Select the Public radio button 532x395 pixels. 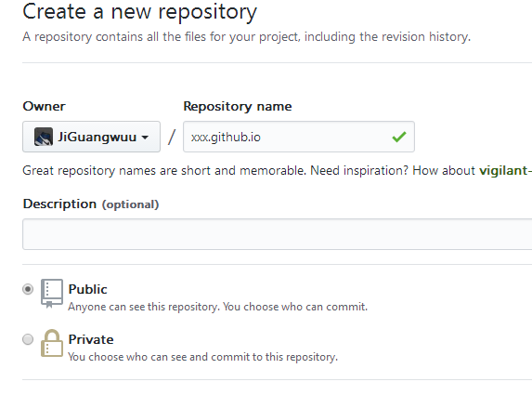click(28, 289)
